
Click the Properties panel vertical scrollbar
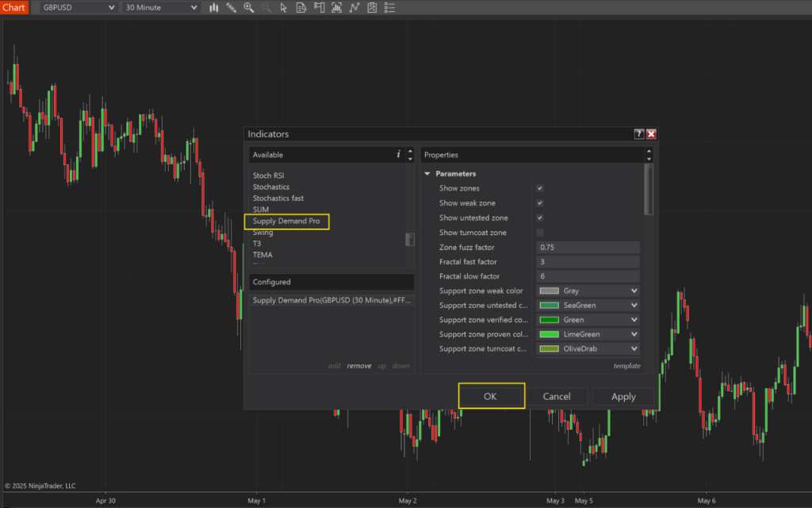point(649,190)
